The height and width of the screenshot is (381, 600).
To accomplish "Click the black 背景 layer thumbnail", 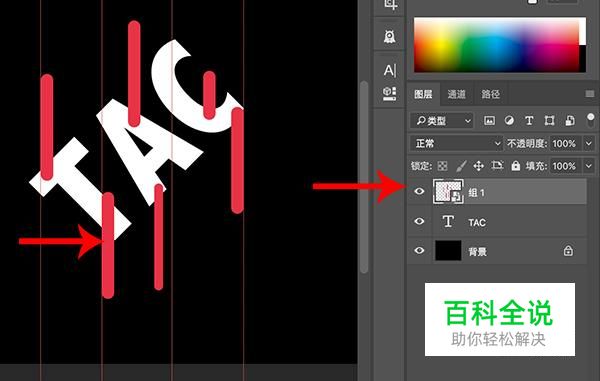I will pos(448,251).
